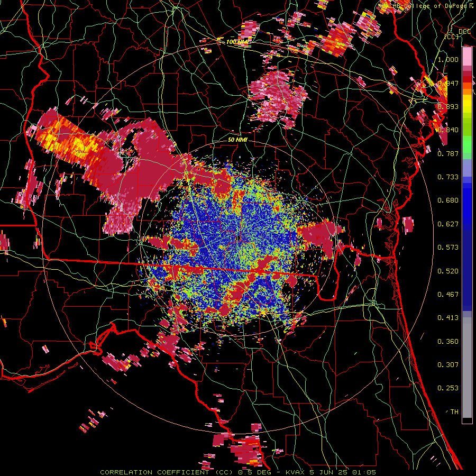Select the 1.000 value on the scale
The width and height of the screenshot is (476, 476).
coord(448,59)
